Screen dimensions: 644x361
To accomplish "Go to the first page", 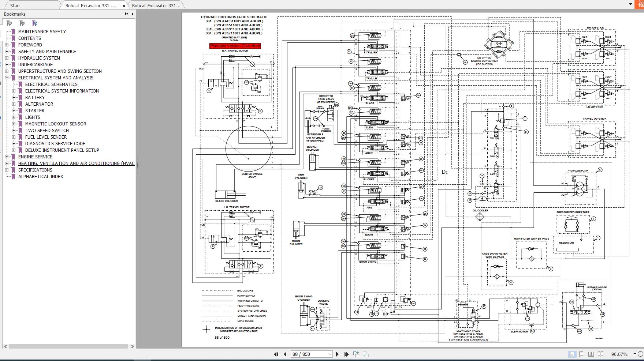I will [276, 354].
